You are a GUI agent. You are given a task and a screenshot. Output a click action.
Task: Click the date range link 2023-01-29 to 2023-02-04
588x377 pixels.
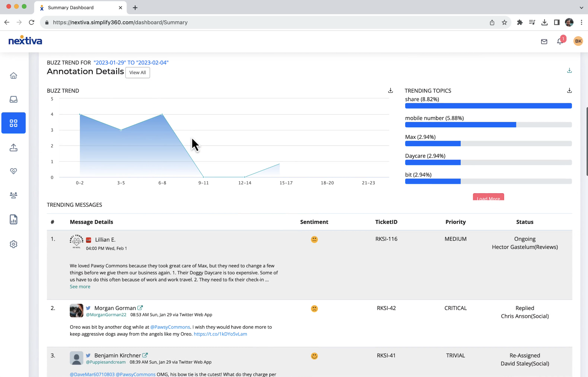(131, 63)
